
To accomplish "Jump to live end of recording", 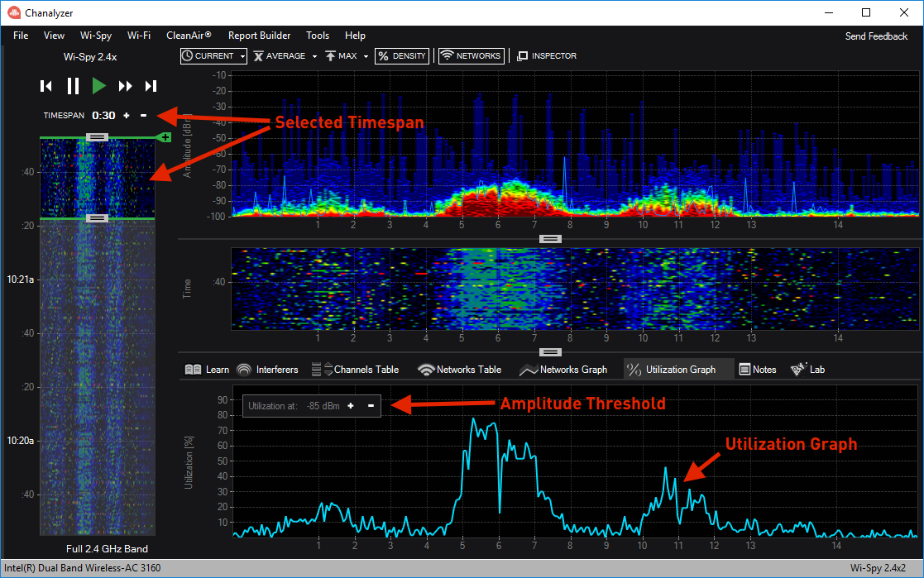I will [x=151, y=86].
